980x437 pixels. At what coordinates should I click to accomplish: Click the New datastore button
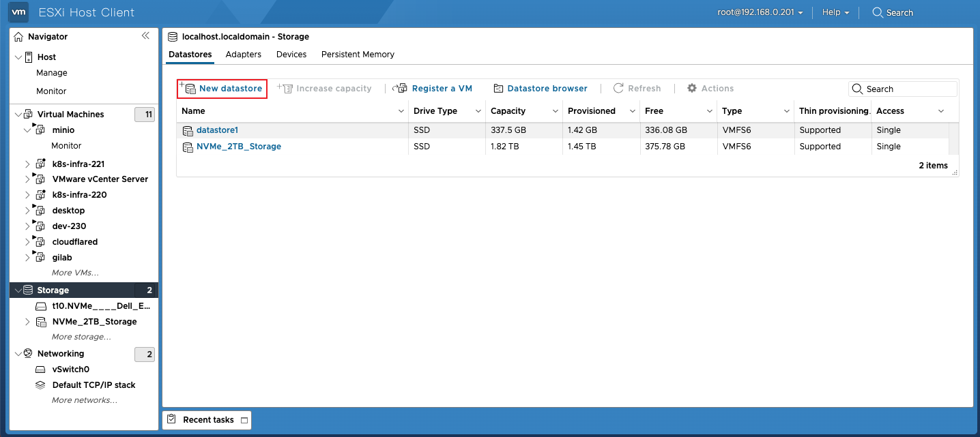[222, 89]
